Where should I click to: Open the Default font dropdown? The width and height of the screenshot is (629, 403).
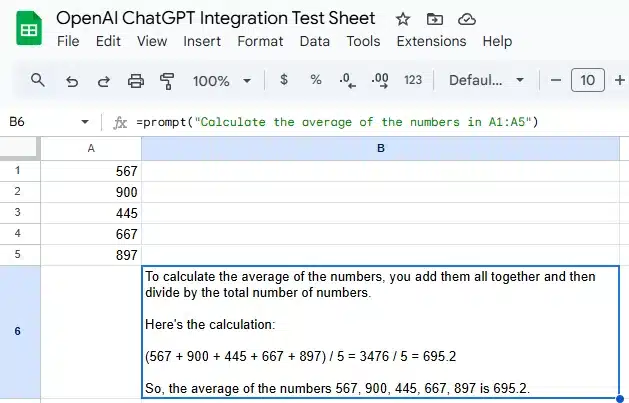click(486, 80)
